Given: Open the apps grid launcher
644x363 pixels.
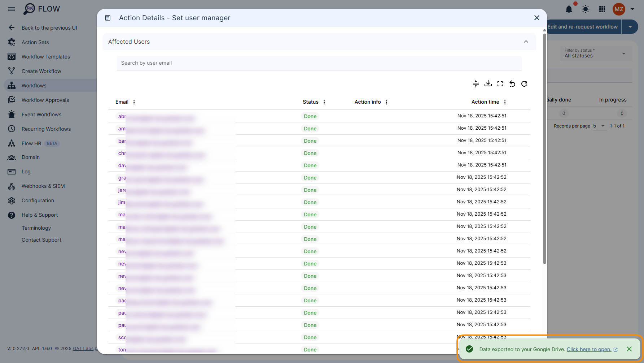Looking at the screenshot, I should (x=602, y=9).
